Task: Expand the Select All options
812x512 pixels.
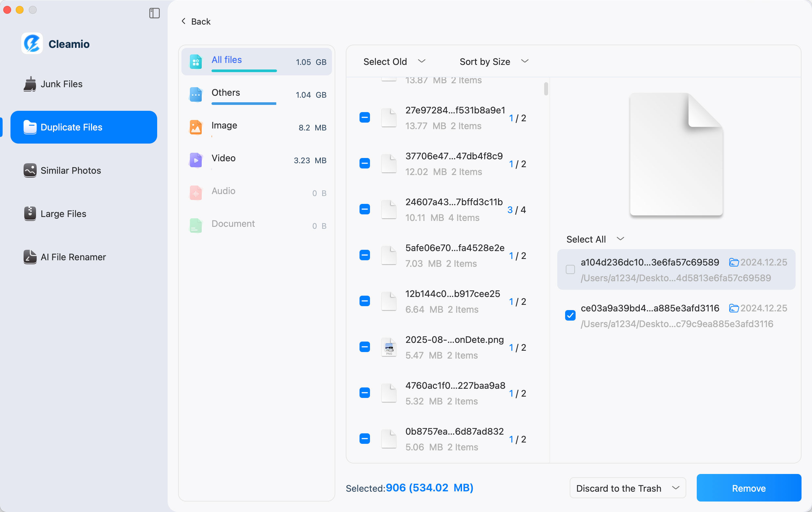Action: click(x=595, y=239)
